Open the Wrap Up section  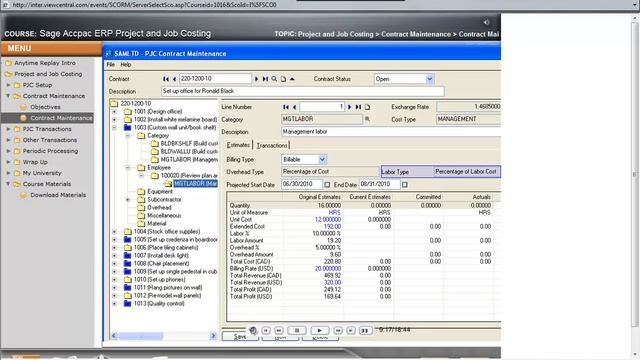pyautogui.click(x=35, y=162)
